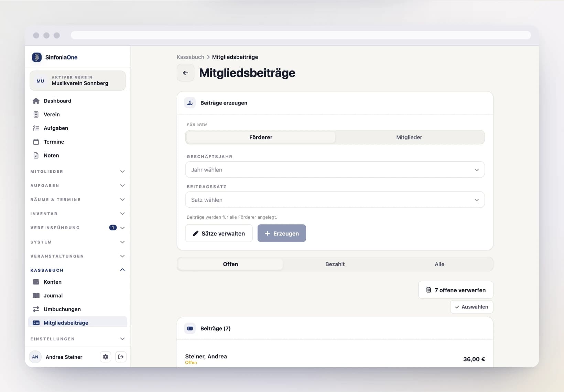Click the Sätze verwalten button
The image size is (564, 392).
[x=219, y=233]
